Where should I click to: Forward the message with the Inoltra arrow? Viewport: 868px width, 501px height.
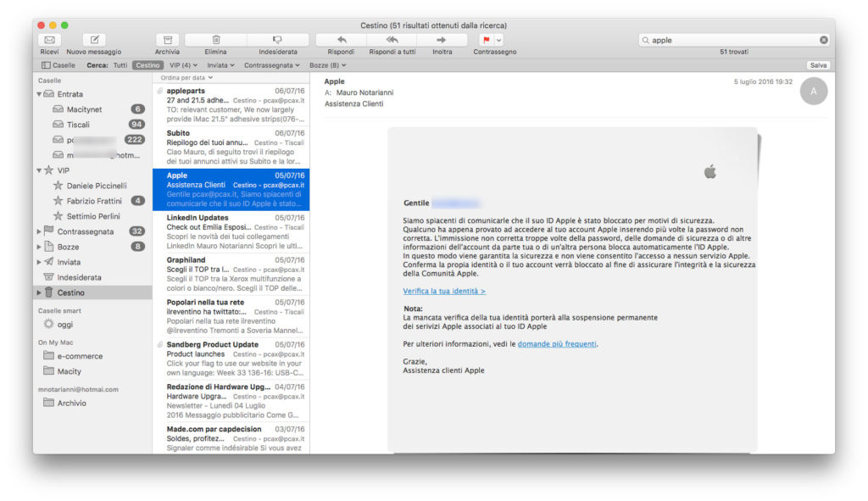coord(441,40)
